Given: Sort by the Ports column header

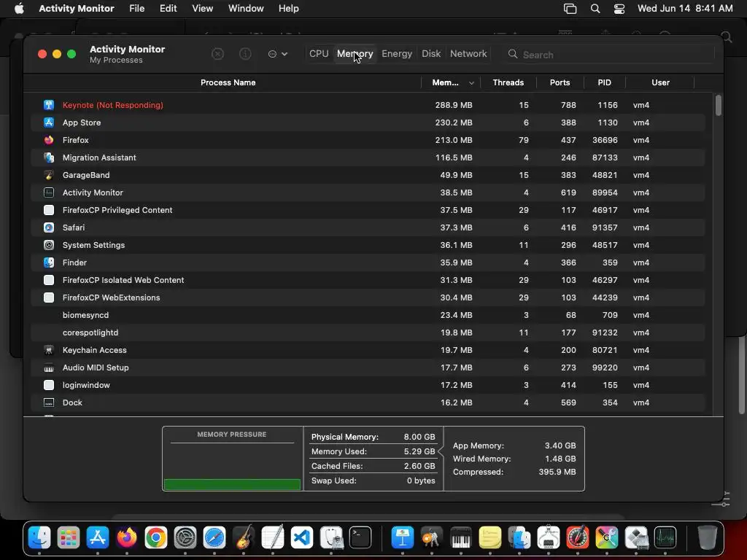Looking at the screenshot, I should (x=560, y=83).
